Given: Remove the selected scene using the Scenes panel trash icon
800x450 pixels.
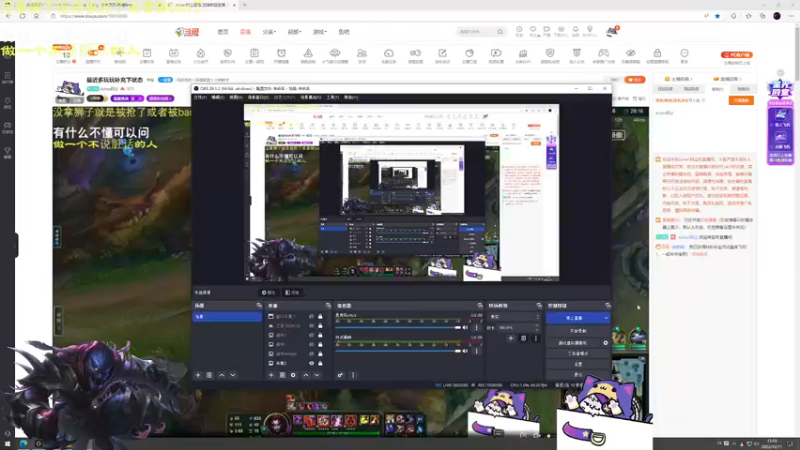Looking at the screenshot, I should point(209,375).
